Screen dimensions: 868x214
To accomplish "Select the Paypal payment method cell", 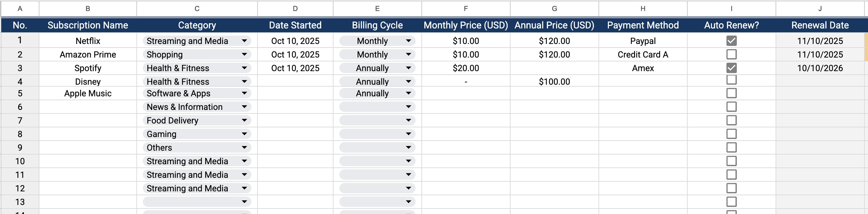I will [642, 41].
